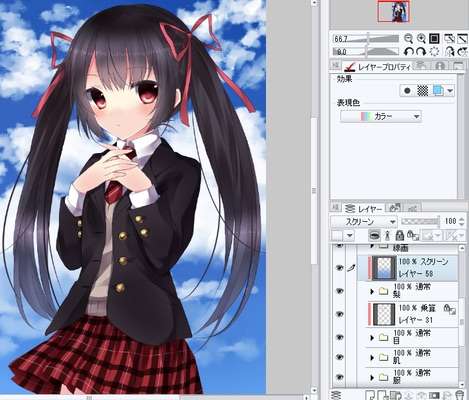This screenshot has width=469, height=400.
Task: Open blending mode dropdown showing スクリーン
Action: pyautogui.click(x=364, y=221)
